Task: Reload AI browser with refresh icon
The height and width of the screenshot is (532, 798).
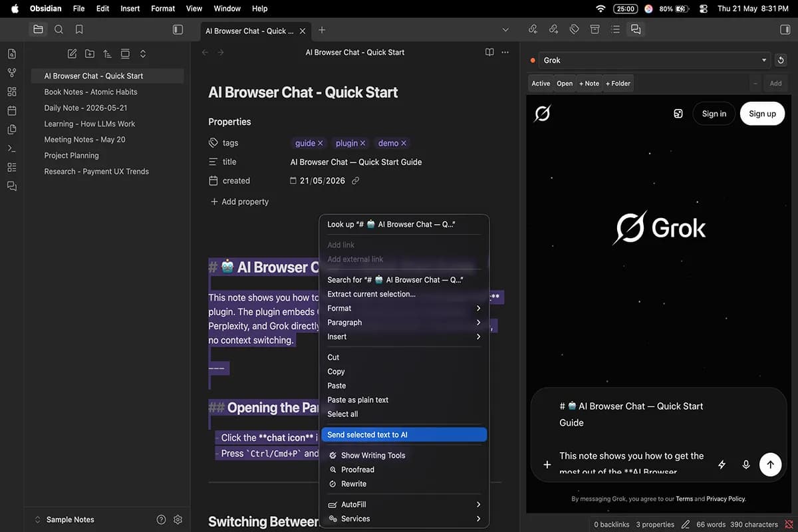Action: pyautogui.click(x=781, y=60)
